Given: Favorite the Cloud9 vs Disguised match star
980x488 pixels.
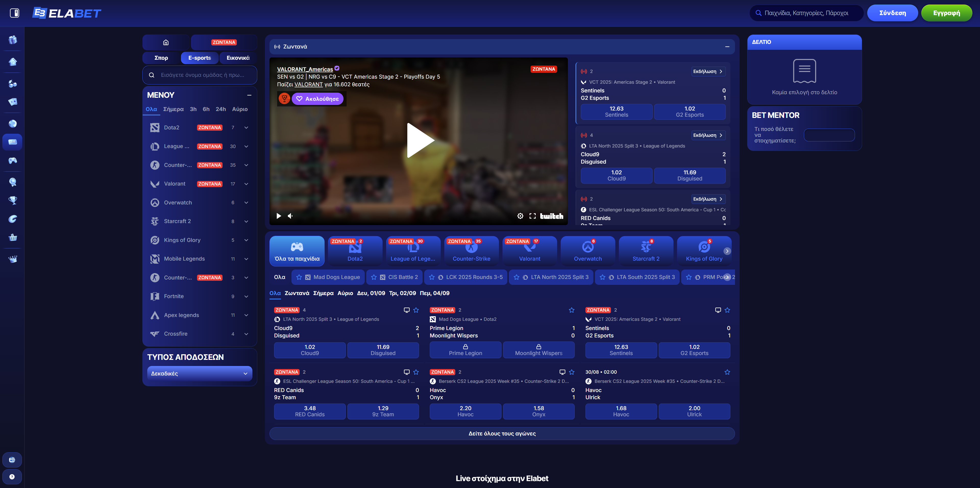Looking at the screenshot, I should click(416, 310).
